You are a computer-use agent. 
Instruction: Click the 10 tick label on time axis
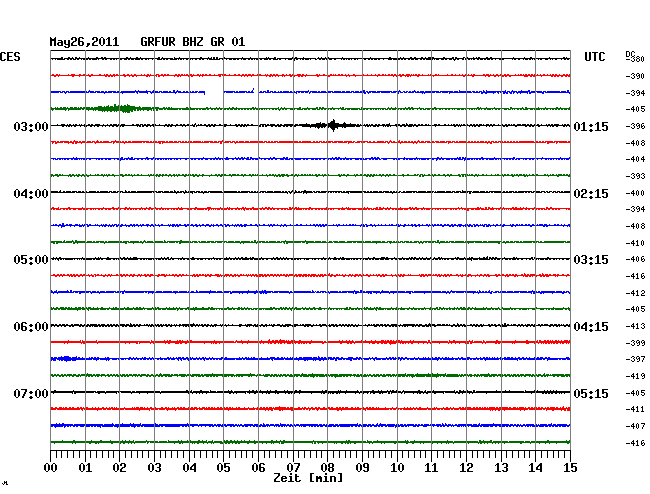click(397, 468)
